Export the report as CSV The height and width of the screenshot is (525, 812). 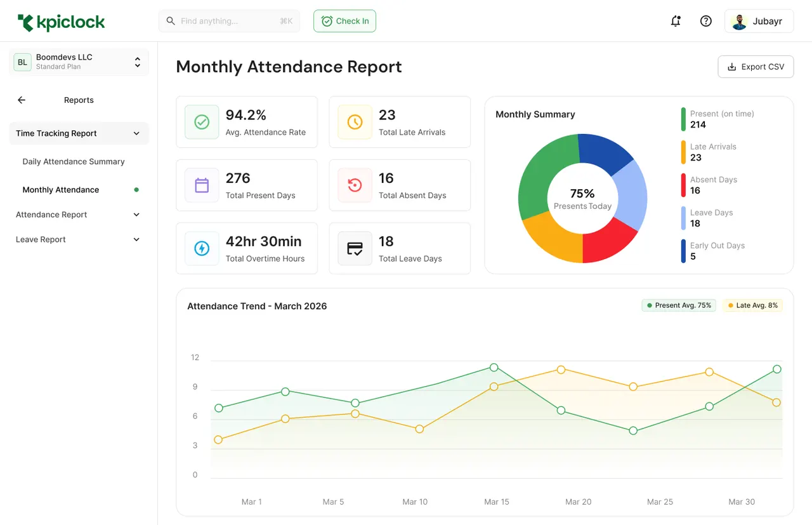[756, 67]
